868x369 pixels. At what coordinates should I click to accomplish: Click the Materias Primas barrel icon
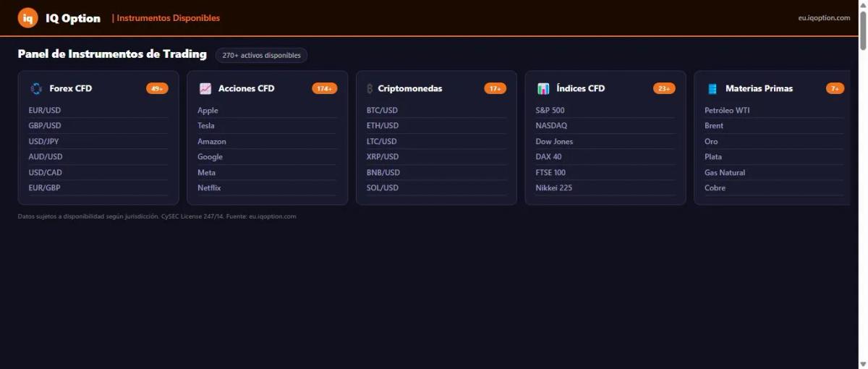coord(712,88)
